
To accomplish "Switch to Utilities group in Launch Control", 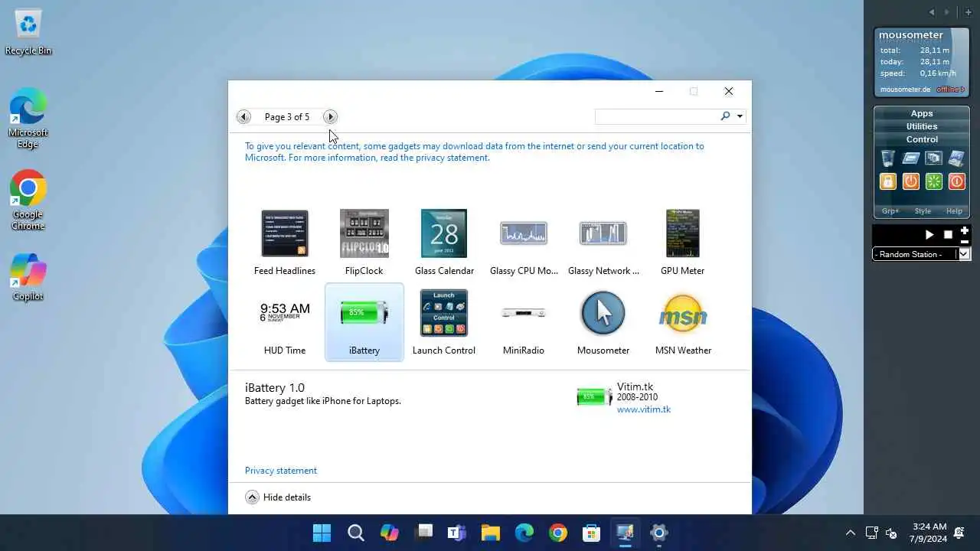I will [922, 126].
